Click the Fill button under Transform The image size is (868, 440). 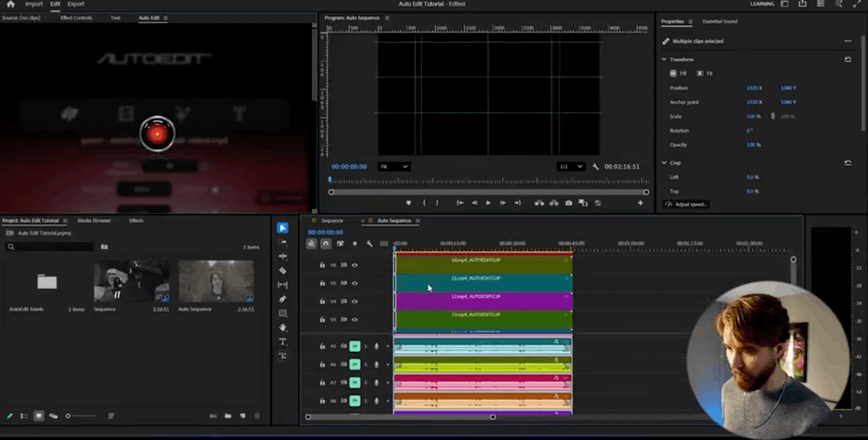coord(677,74)
